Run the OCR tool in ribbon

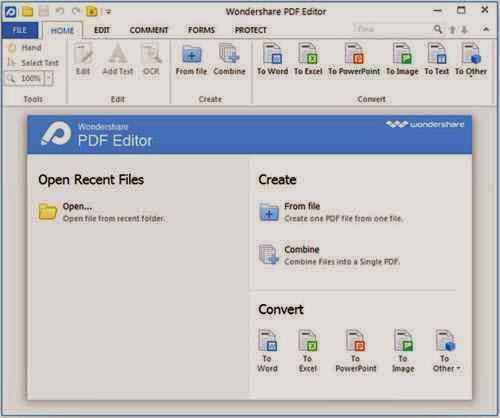tap(151, 59)
